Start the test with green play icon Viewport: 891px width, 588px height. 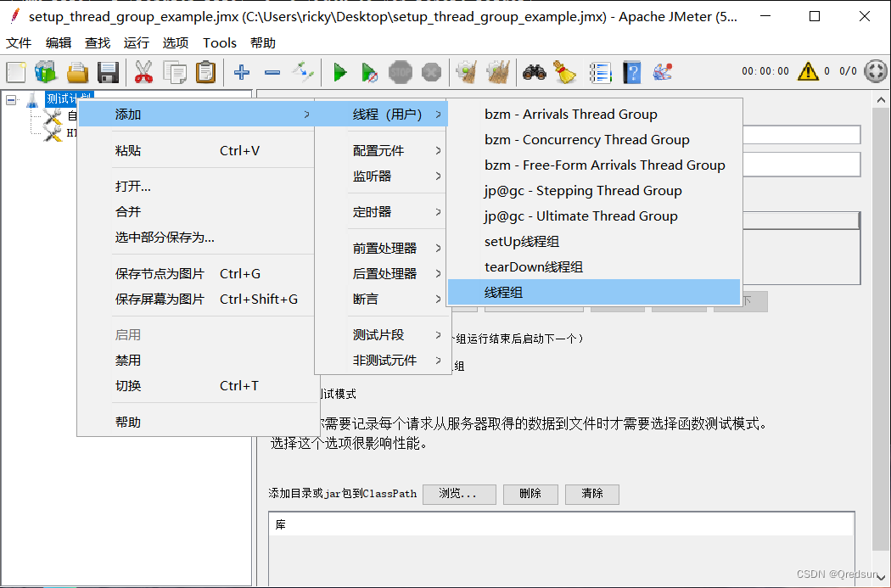[x=339, y=72]
